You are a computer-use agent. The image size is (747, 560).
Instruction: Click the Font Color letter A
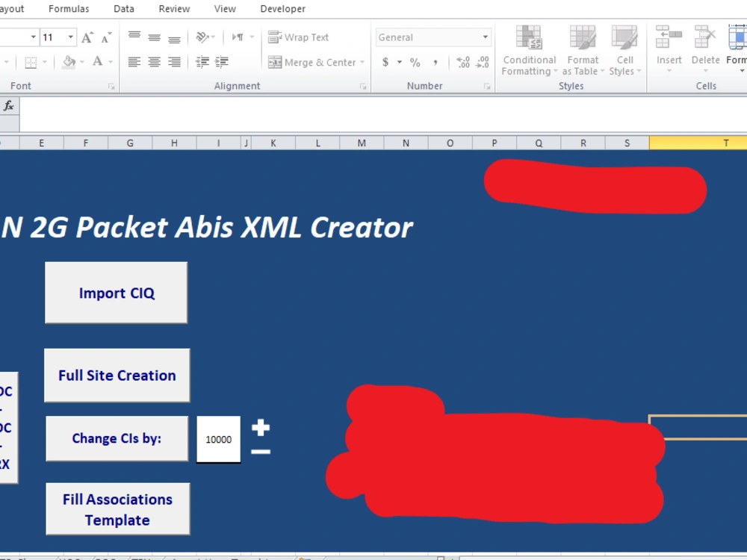(98, 62)
